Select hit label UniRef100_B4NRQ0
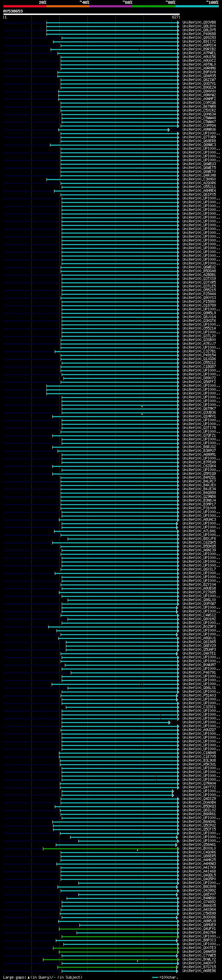 [x=199, y=898]
